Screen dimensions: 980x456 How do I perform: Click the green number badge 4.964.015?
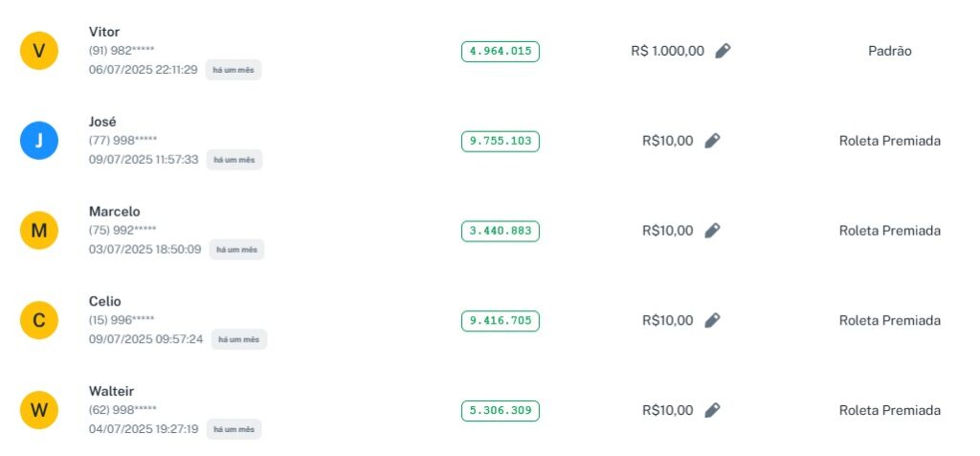point(500,51)
